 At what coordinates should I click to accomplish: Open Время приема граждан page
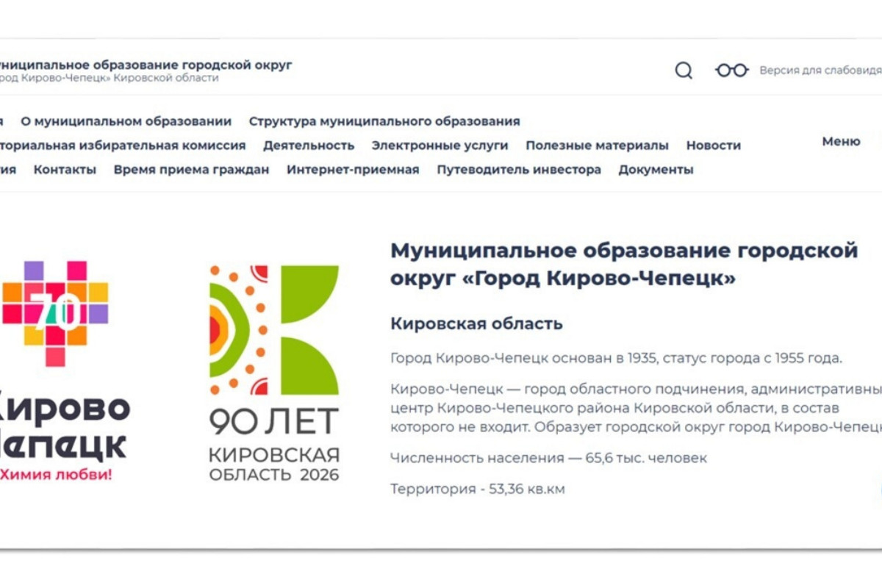(x=191, y=170)
